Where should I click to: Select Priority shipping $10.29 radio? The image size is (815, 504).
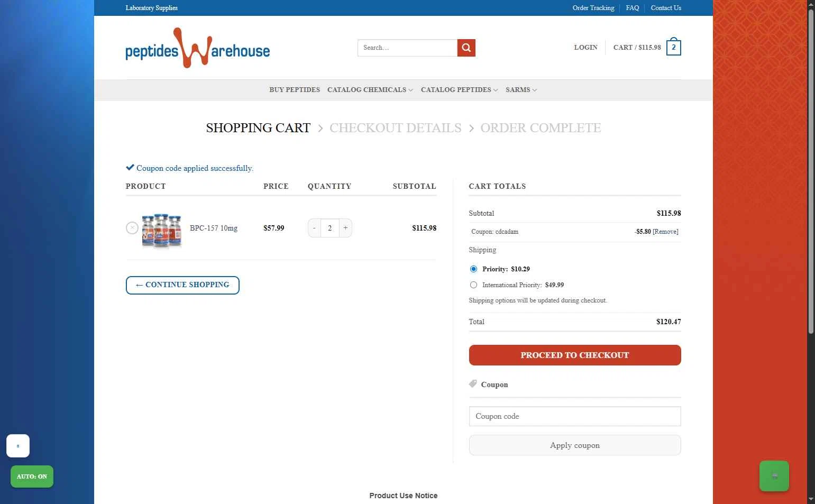473,269
